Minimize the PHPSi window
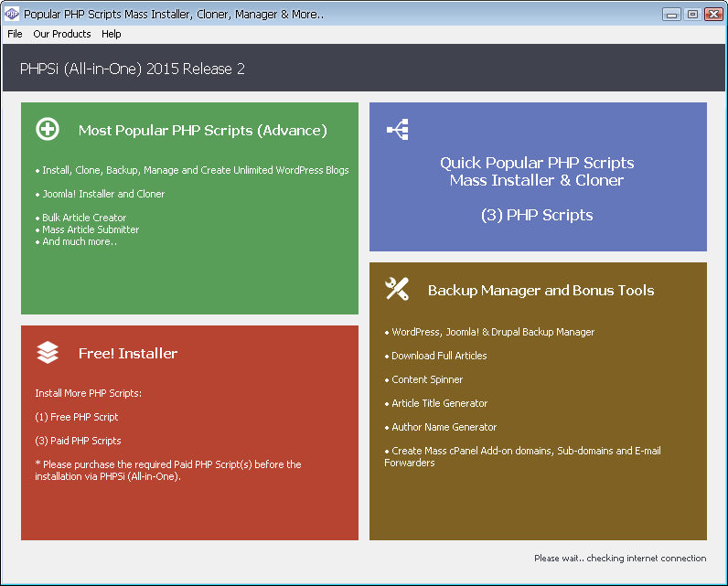Screen dimensions: 728x586 671,15
